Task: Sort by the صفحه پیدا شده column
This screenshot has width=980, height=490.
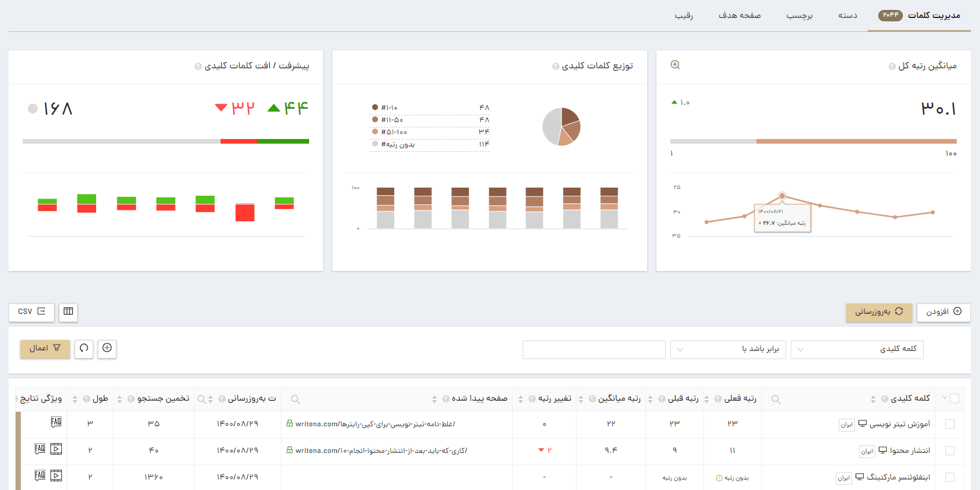Action: (434, 399)
